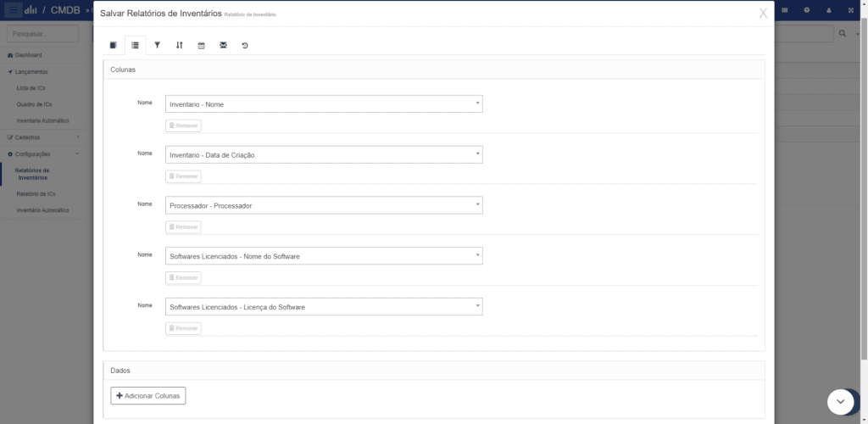Open Inventario Automático under Lançamentos
The image size is (868, 424).
(x=42, y=120)
